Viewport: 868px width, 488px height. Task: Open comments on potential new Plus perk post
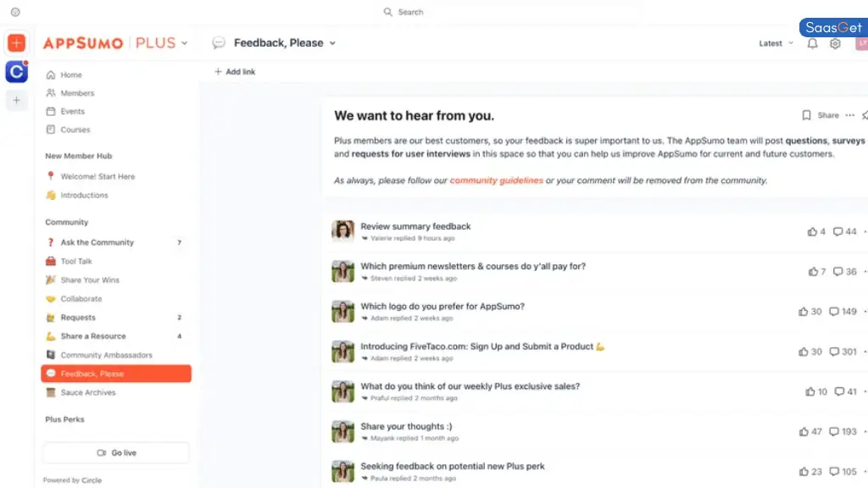pyautogui.click(x=843, y=471)
